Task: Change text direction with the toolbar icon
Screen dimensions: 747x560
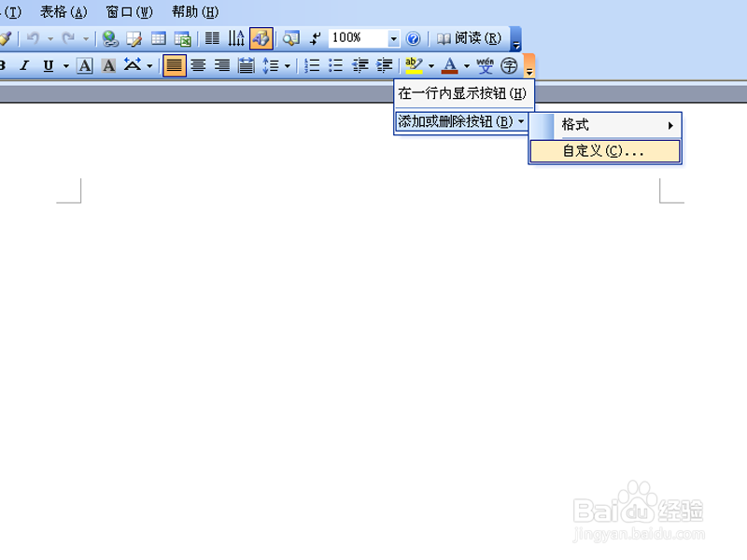Action: (x=236, y=38)
